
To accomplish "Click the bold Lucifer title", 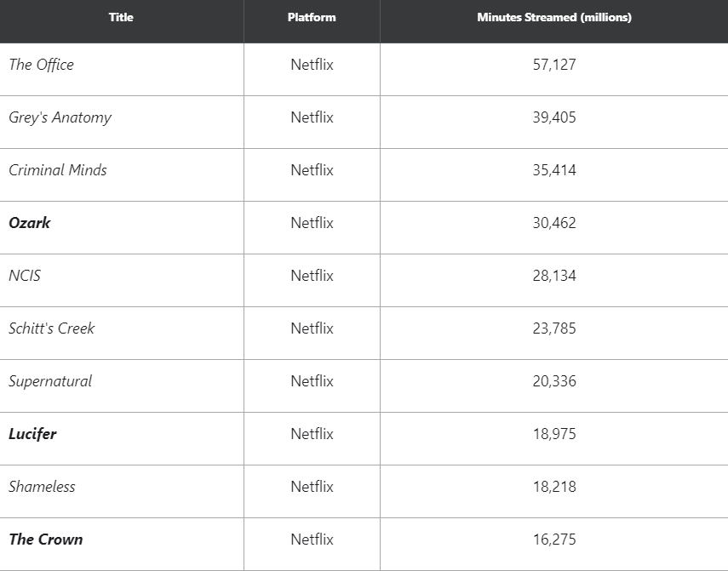I will coord(32,434).
